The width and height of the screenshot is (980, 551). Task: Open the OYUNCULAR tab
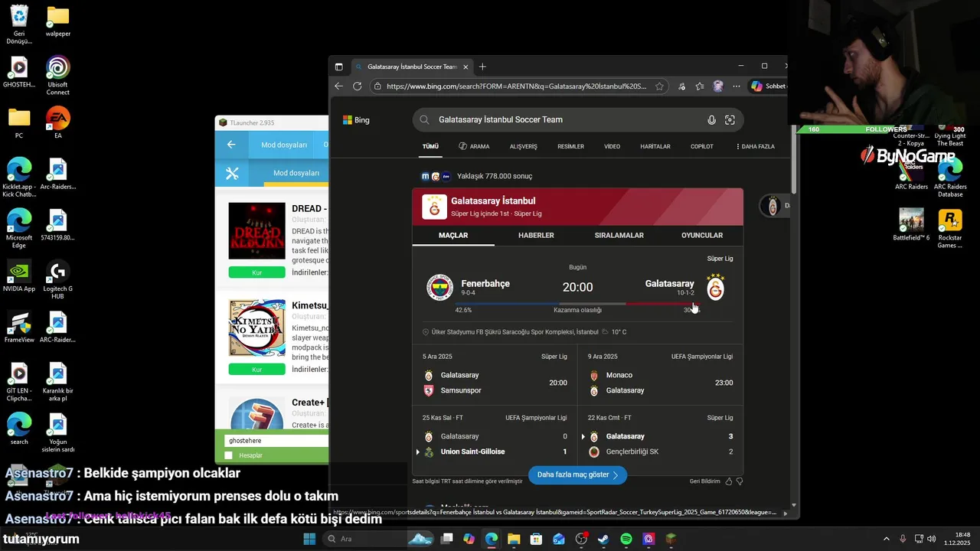702,236
